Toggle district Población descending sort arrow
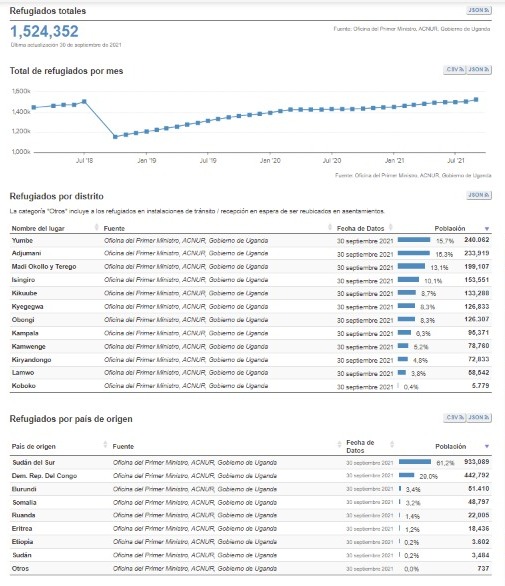The image size is (505, 586). coord(487,228)
